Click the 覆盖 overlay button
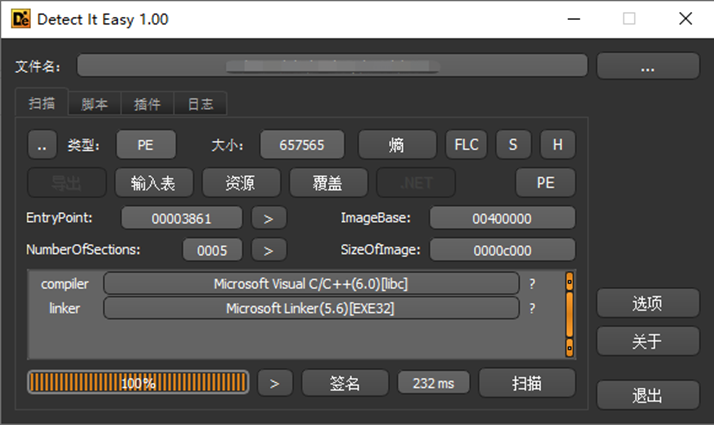Viewport: 714px width, 425px height. (x=327, y=183)
